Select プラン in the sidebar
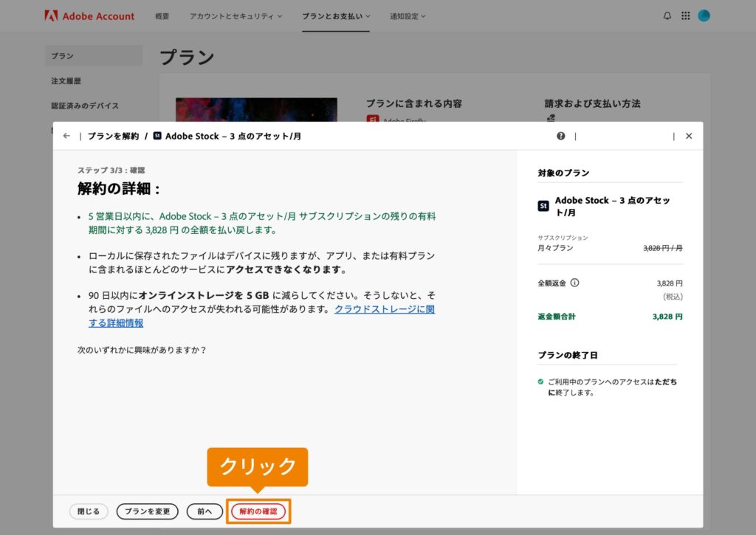Screen dimensions: 756x535 (94, 56)
